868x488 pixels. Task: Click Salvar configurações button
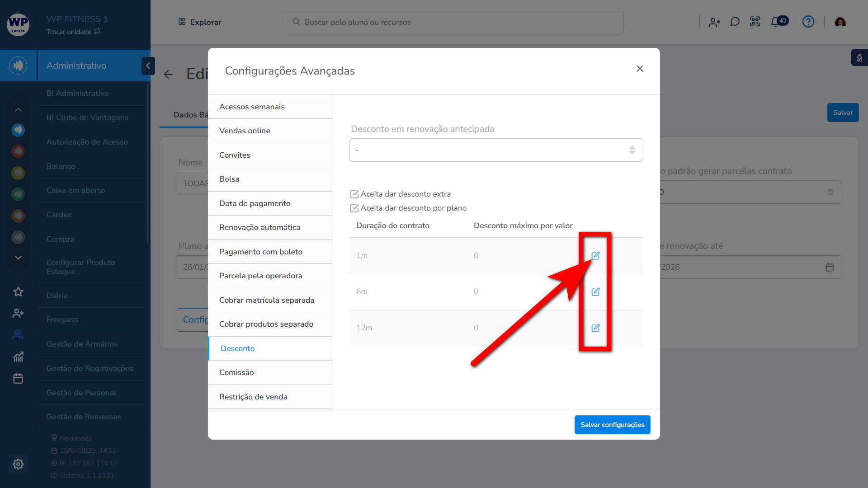tap(612, 425)
